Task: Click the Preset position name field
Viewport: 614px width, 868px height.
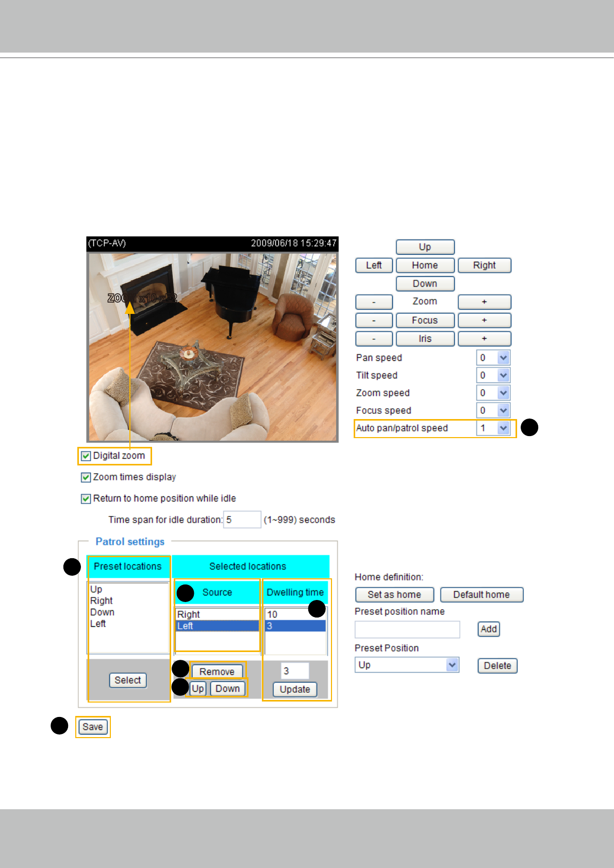Action: click(x=407, y=629)
